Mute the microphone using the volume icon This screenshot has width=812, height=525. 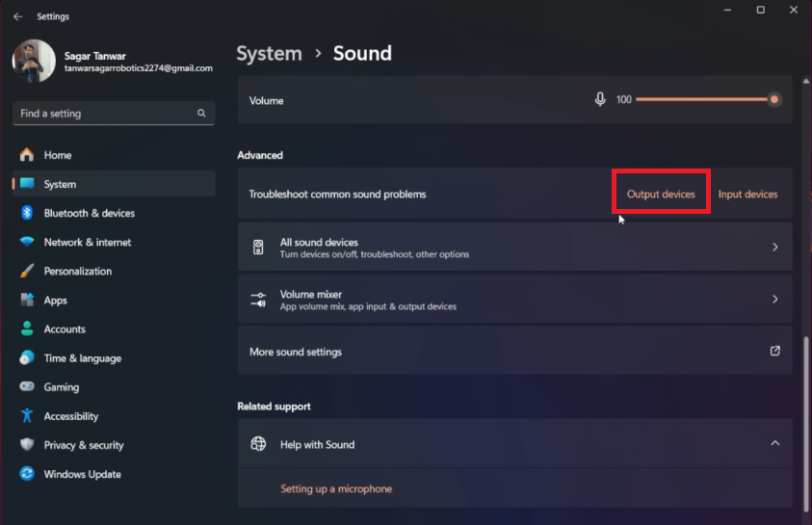tap(600, 99)
